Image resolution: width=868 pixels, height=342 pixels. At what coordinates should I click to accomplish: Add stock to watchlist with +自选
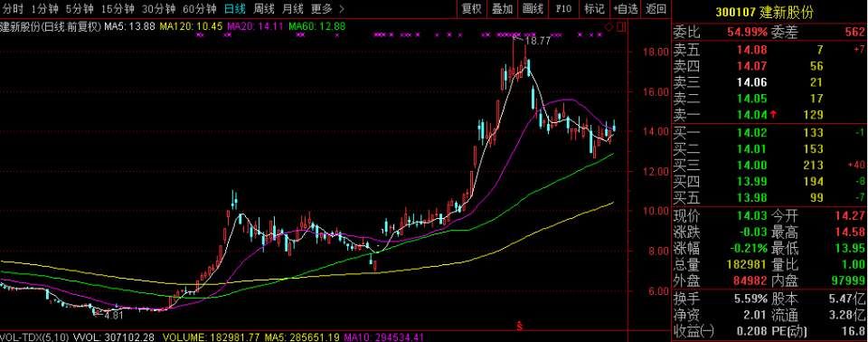pos(626,9)
